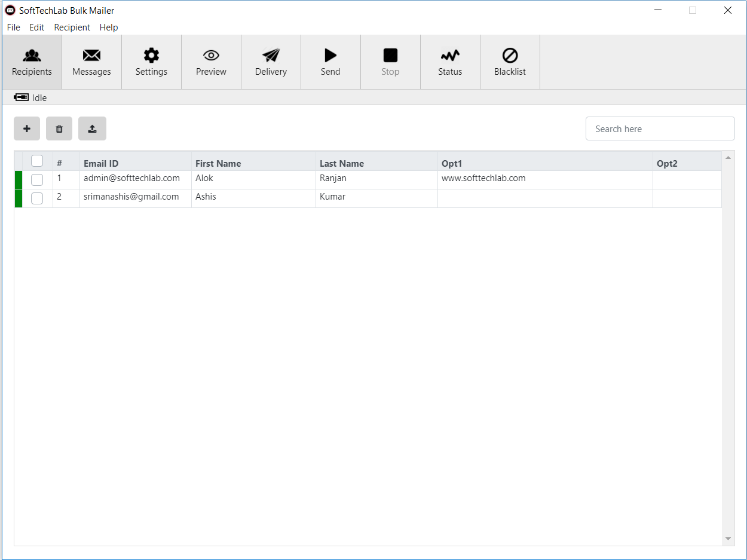Image resolution: width=747 pixels, height=560 pixels.
Task: Switch to the Messages section
Action: click(91, 62)
